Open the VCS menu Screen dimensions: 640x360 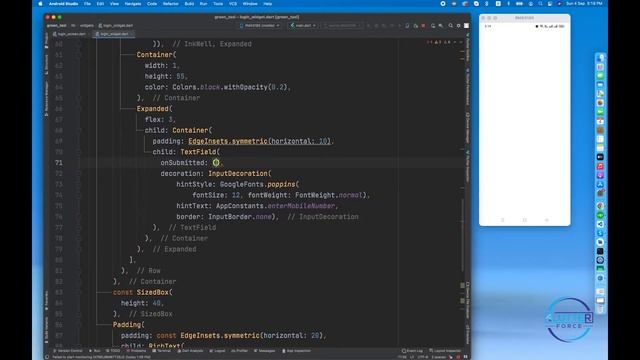click(233, 4)
